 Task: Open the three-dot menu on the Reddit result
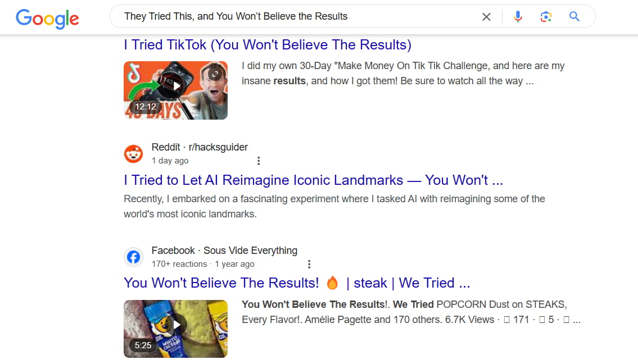259,161
